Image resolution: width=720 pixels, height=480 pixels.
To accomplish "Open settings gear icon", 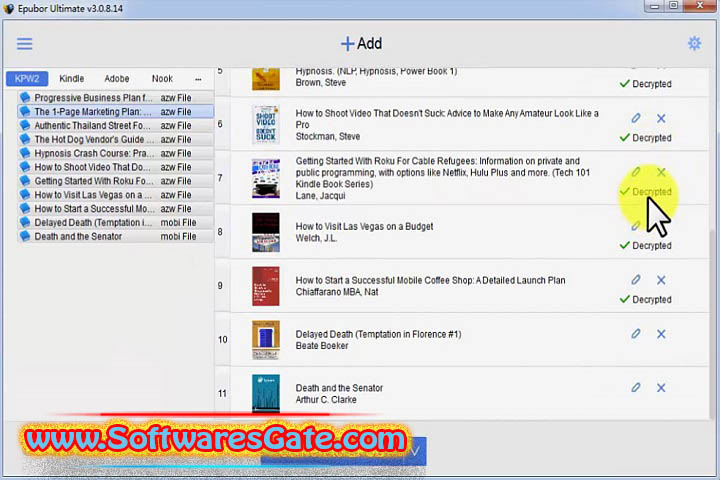I will [694, 44].
